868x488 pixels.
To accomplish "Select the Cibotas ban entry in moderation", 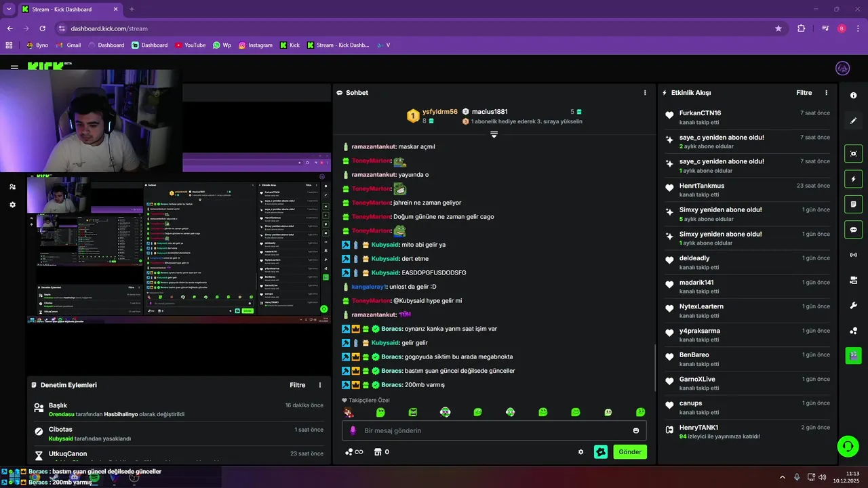I will pos(178,434).
